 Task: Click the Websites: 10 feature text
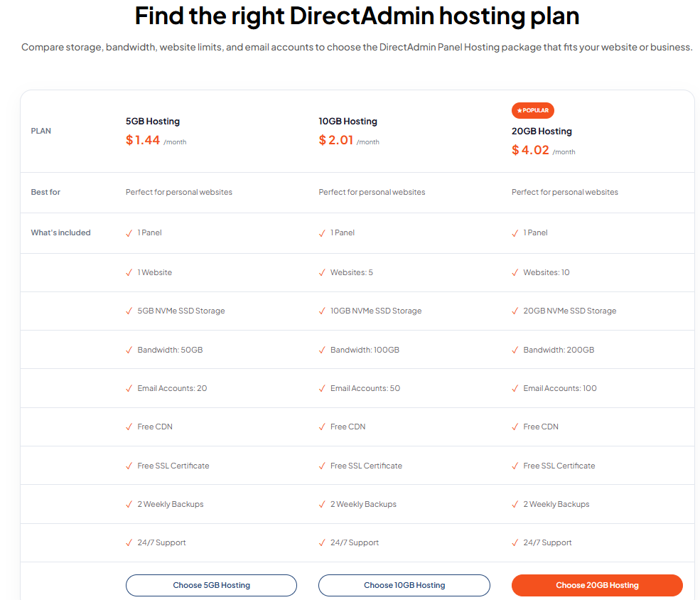(x=546, y=272)
